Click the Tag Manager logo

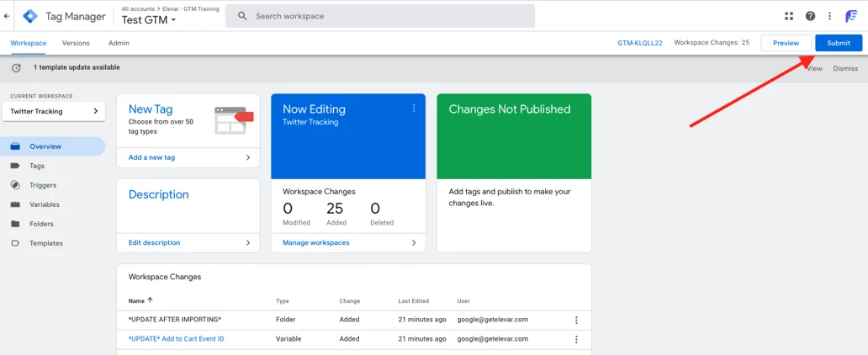(30, 16)
